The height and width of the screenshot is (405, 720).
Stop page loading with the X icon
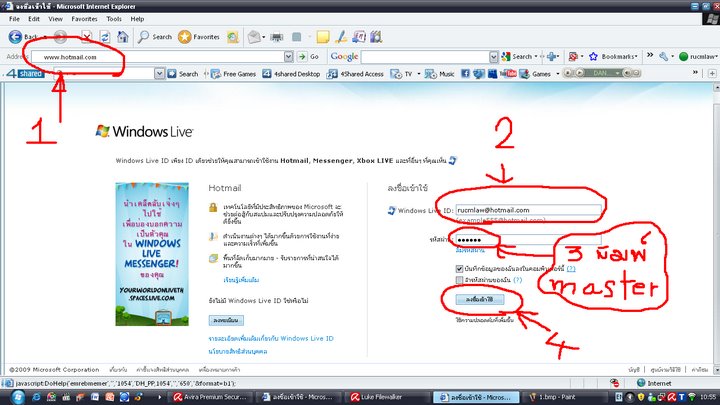pos(86,37)
